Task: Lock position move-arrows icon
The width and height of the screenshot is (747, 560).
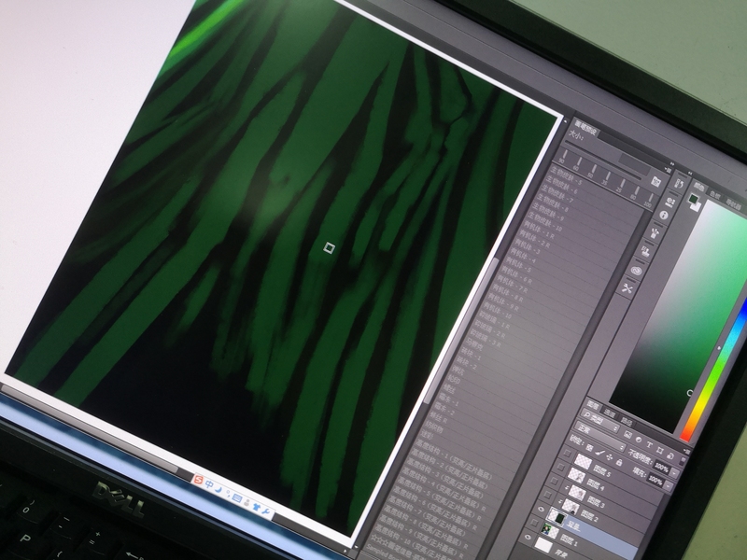Action: point(610,457)
